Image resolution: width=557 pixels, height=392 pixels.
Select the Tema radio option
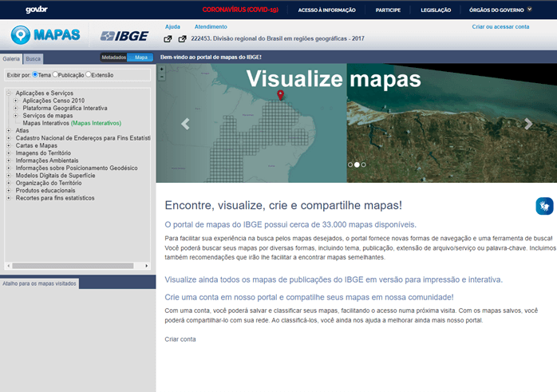click(36, 74)
